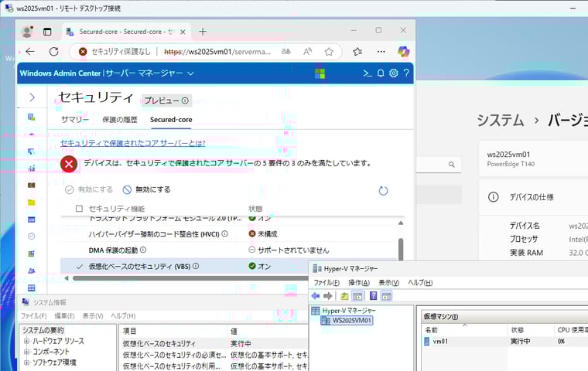This screenshot has width=588, height=371.
Task: Click the horizontal scrollbar below the features table
Action: [x=190, y=278]
